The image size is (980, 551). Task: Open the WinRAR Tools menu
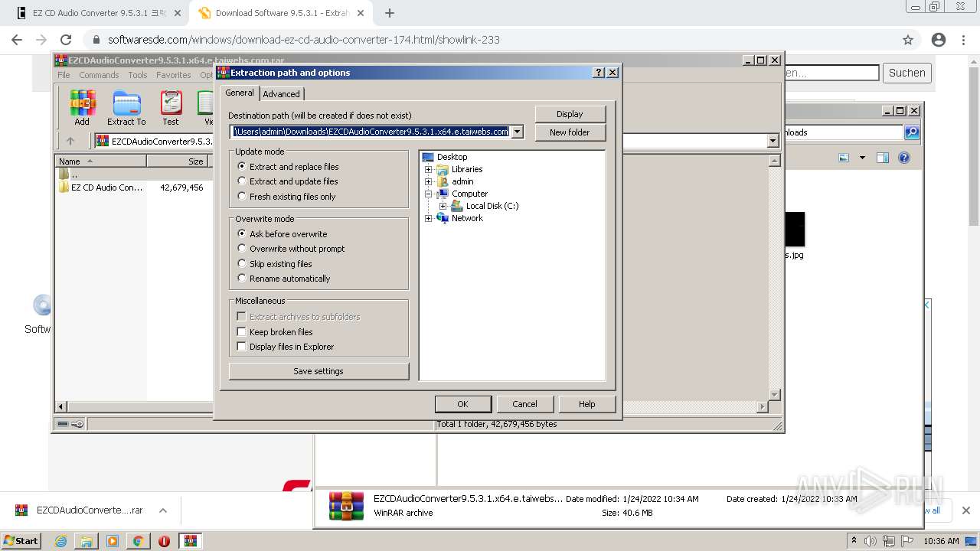138,75
